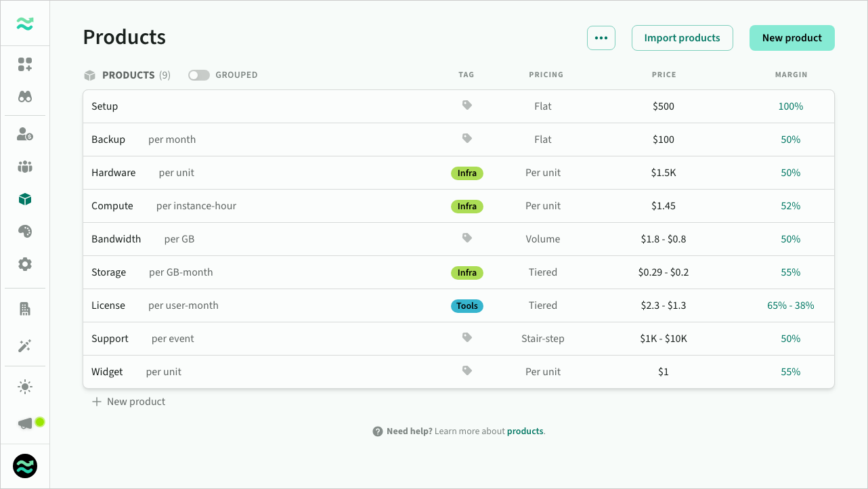This screenshot has width=868, height=489.
Task: Click the account avatar at sidebar bottom
Action: tap(25, 466)
